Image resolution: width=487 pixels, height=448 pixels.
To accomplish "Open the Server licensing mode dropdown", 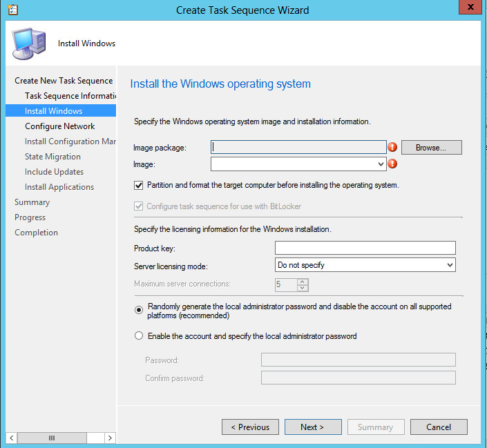I will 450,265.
